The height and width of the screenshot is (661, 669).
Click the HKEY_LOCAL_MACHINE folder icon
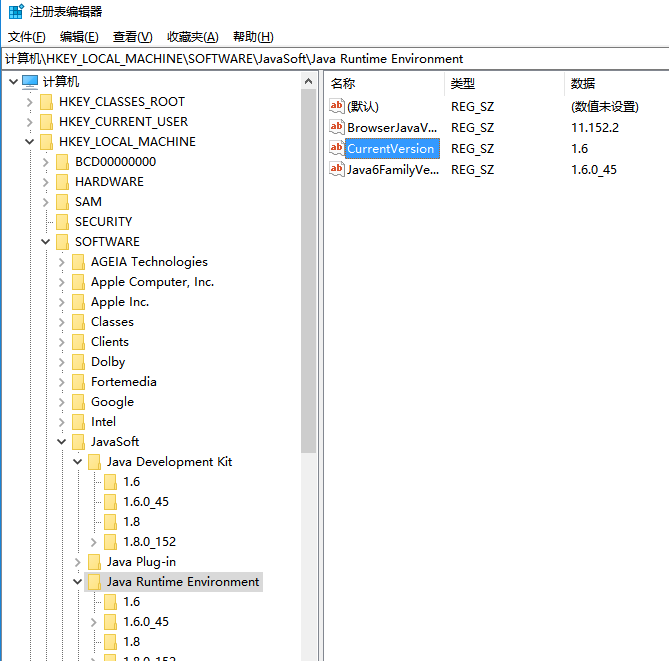(x=46, y=142)
